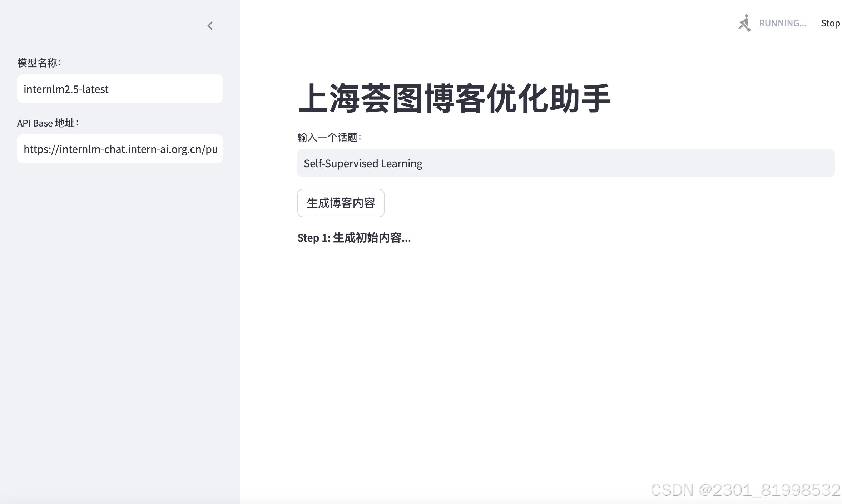Focus the model name field showing internlm2.5-latest
The width and height of the screenshot is (842, 504).
coord(120,89)
